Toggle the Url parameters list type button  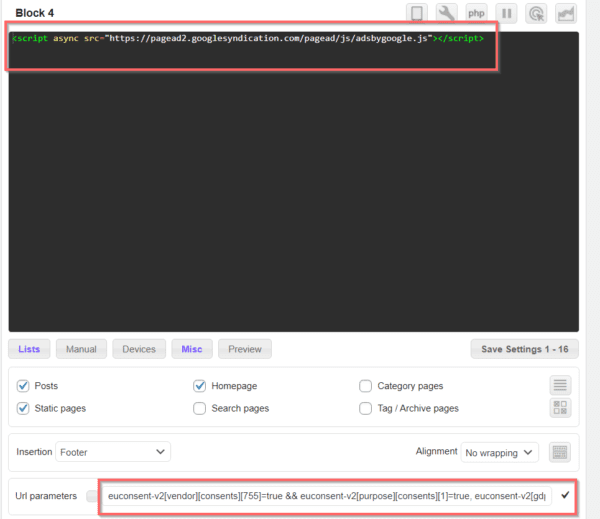click(x=92, y=496)
